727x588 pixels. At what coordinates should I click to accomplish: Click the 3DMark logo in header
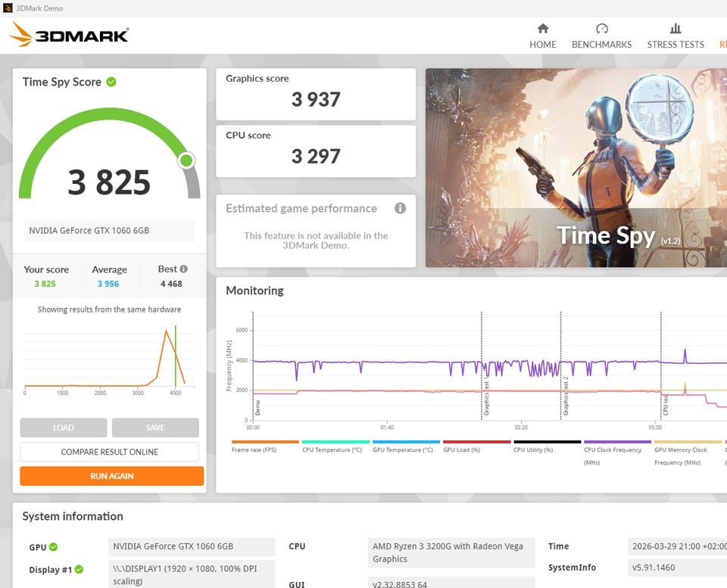point(70,35)
